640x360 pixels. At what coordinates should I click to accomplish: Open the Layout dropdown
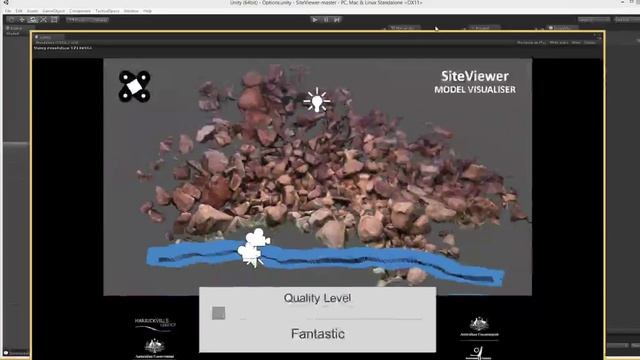[626, 20]
